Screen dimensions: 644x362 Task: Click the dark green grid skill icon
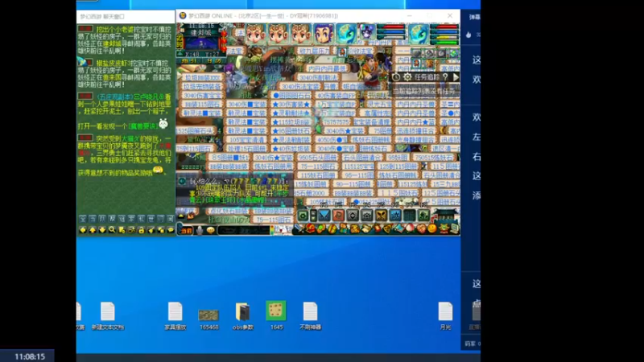click(409, 216)
